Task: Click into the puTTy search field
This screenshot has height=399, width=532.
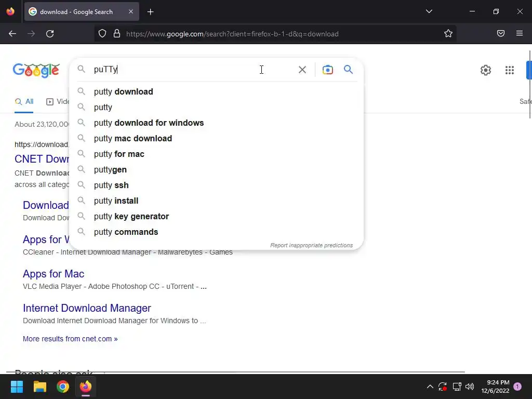Action: 190,70
